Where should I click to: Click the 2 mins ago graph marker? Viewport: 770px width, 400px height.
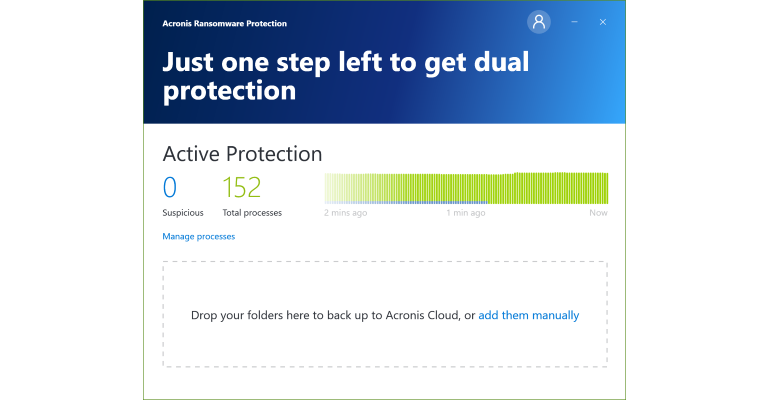[345, 213]
